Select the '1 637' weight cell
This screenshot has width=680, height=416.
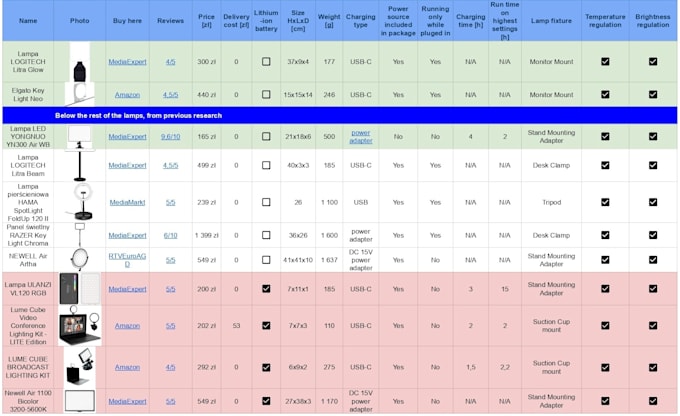tap(329, 260)
